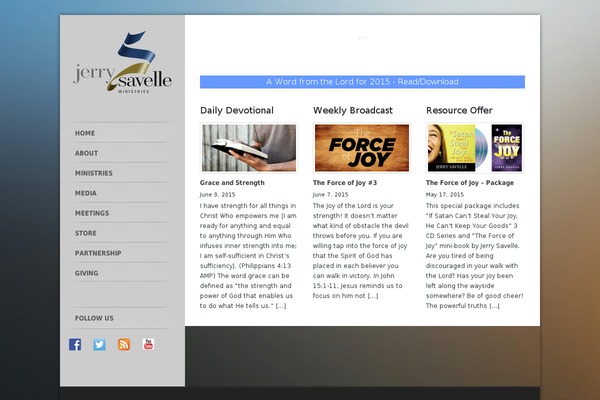
Task: Open the Meetings menu item
Action: (92, 213)
